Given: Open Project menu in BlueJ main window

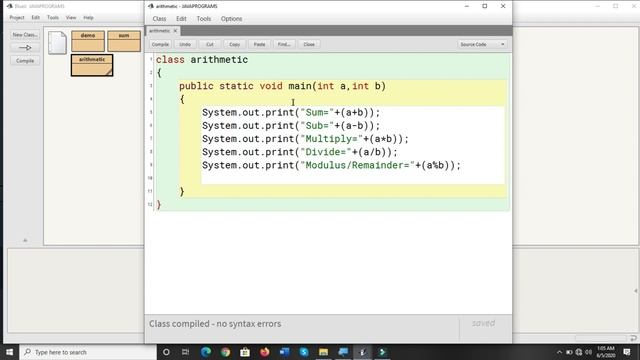Looking at the screenshot, I should pyautogui.click(x=17, y=18).
